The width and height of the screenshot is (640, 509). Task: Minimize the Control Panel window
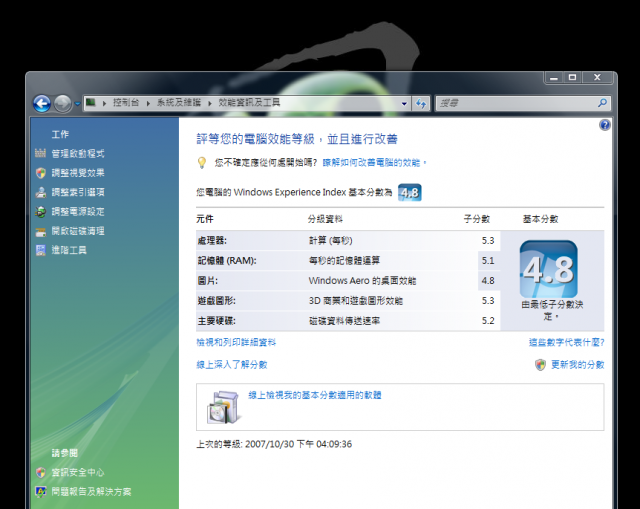[554, 78]
